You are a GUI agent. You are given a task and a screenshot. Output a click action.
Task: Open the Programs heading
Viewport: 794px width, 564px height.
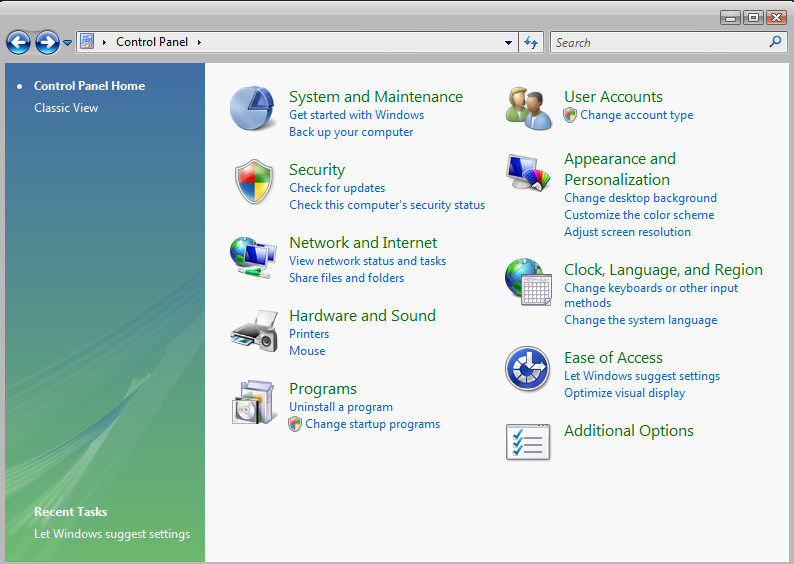(x=323, y=389)
